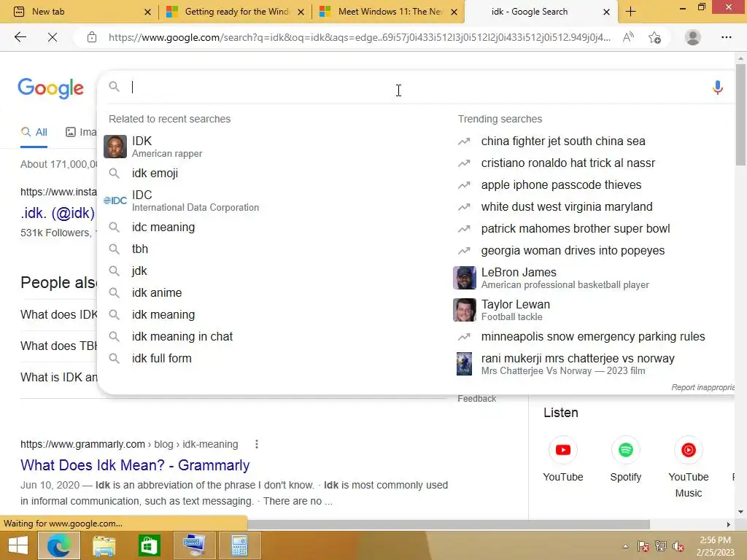Close the Meet Windows 11 tab
Viewport: 747px width, 560px height.
coord(454,12)
